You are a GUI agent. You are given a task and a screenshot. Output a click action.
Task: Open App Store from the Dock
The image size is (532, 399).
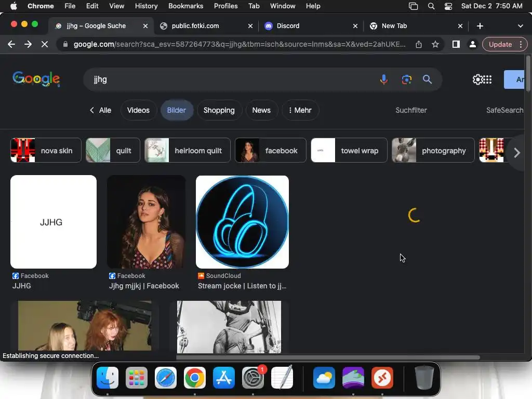tap(224, 378)
